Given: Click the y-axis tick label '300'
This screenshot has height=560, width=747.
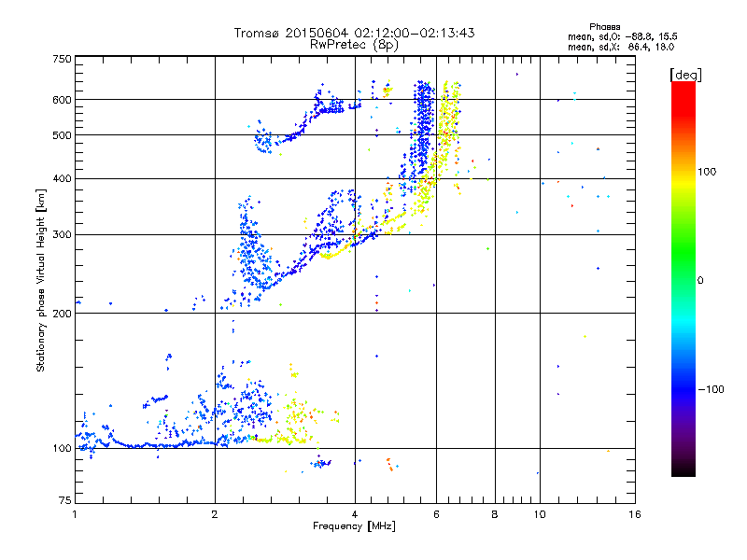Looking at the screenshot, I should tap(62, 235).
